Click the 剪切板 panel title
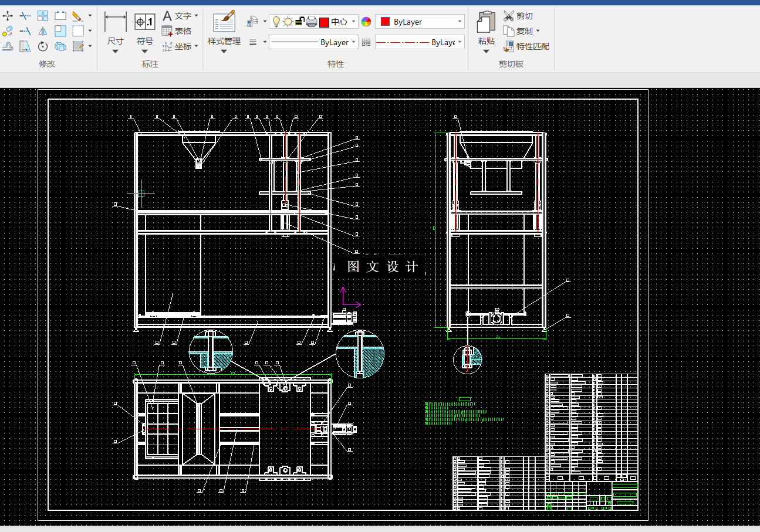This screenshot has height=532, width=760. click(511, 64)
